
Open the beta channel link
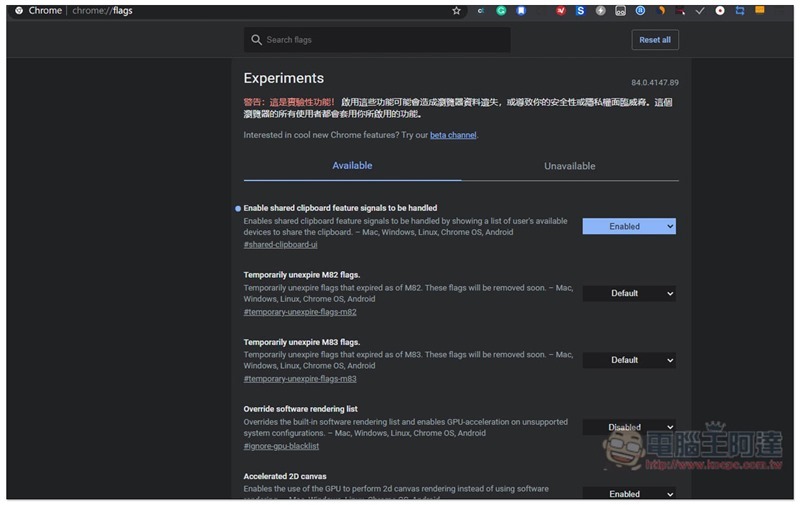(x=453, y=135)
